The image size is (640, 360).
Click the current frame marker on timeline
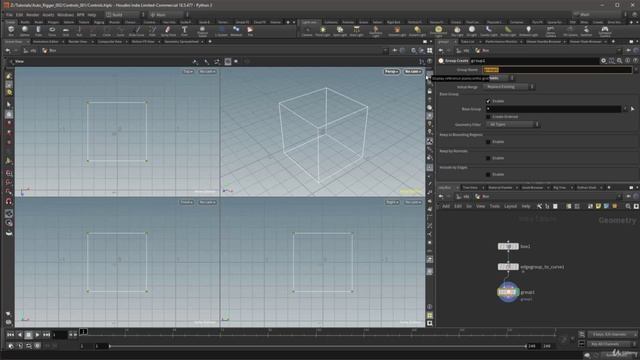[83, 331]
